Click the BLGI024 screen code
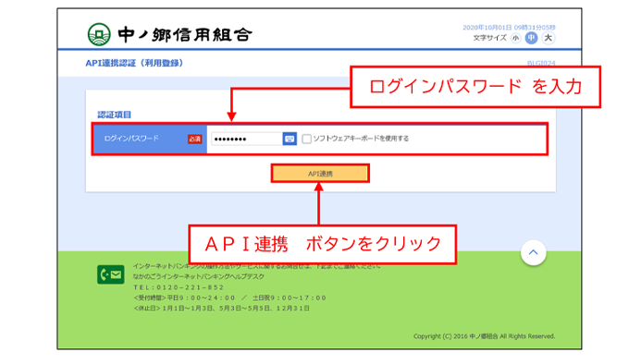This screenshot has height=364, width=629. pyautogui.click(x=541, y=63)
